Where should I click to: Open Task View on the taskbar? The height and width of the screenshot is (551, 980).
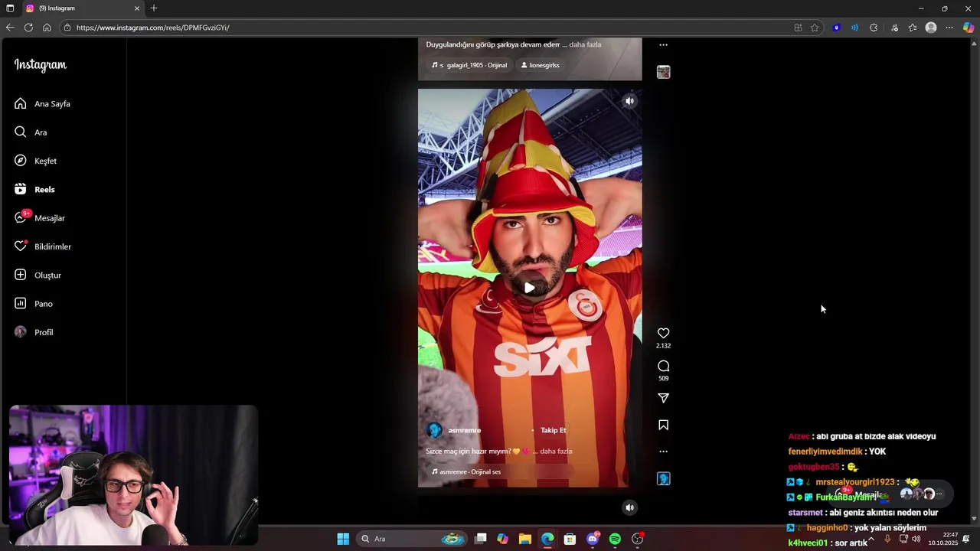480,539
